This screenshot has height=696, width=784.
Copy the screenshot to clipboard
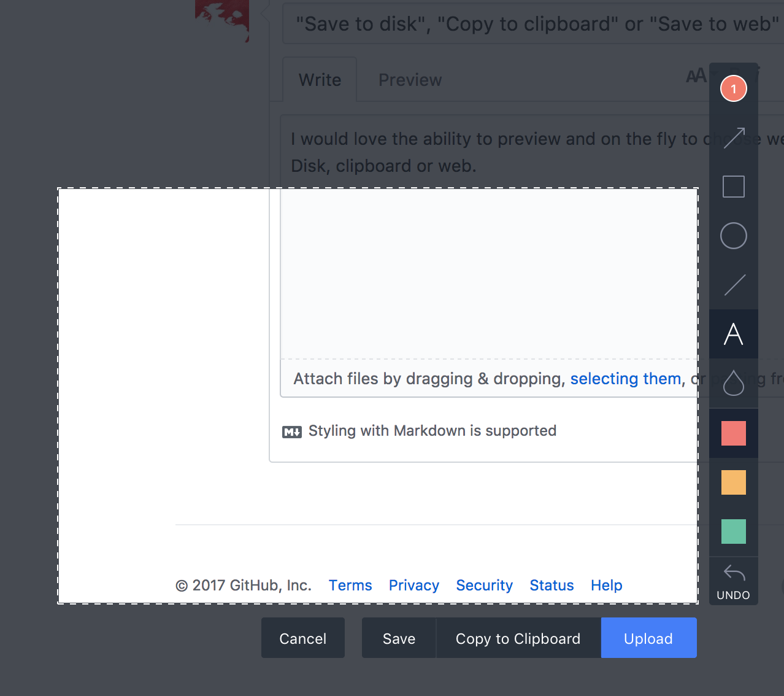pos(518,638)
